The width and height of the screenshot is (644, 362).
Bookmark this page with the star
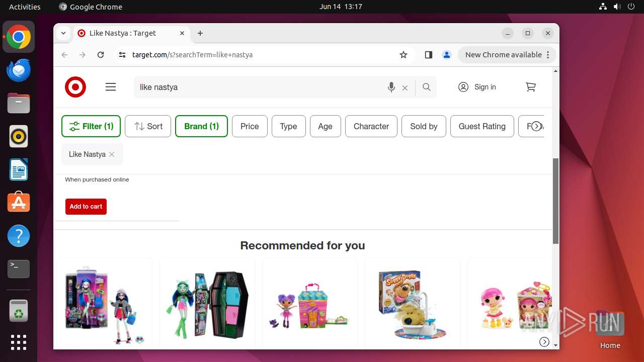coord(404,55)
